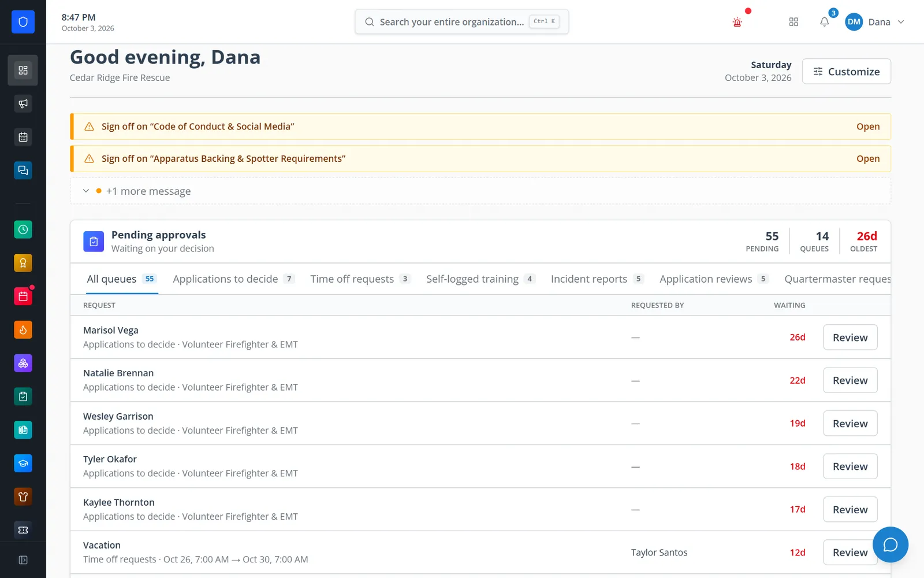Screen dimensions: 924x578
Task: Review Kaylee Thornton's application
Action: pos(850,510)
